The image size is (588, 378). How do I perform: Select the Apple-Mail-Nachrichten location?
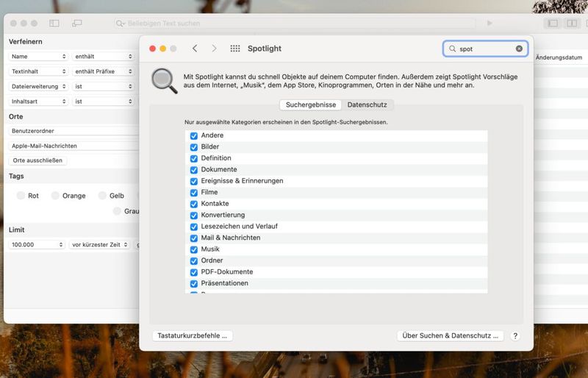coord(74,146)
